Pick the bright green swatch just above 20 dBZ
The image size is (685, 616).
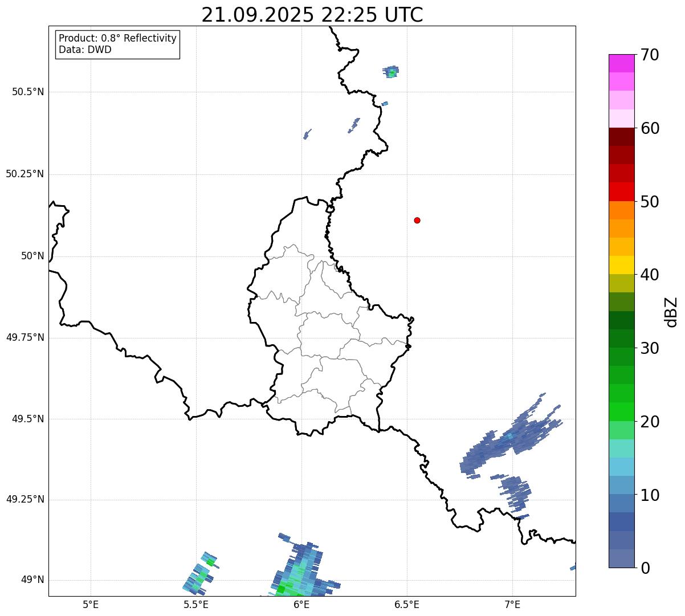point(621,412)
